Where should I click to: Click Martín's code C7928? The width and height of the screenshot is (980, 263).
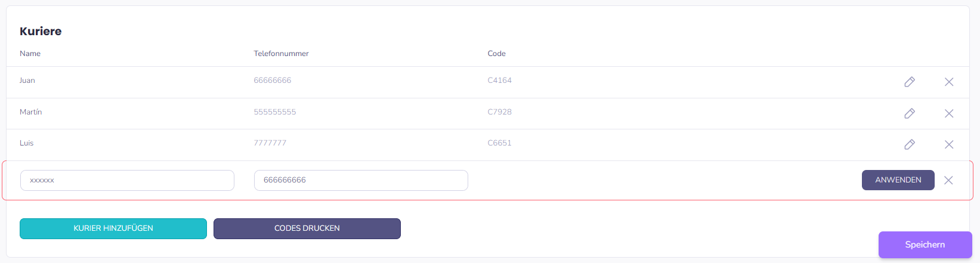[x=499, y=112]
